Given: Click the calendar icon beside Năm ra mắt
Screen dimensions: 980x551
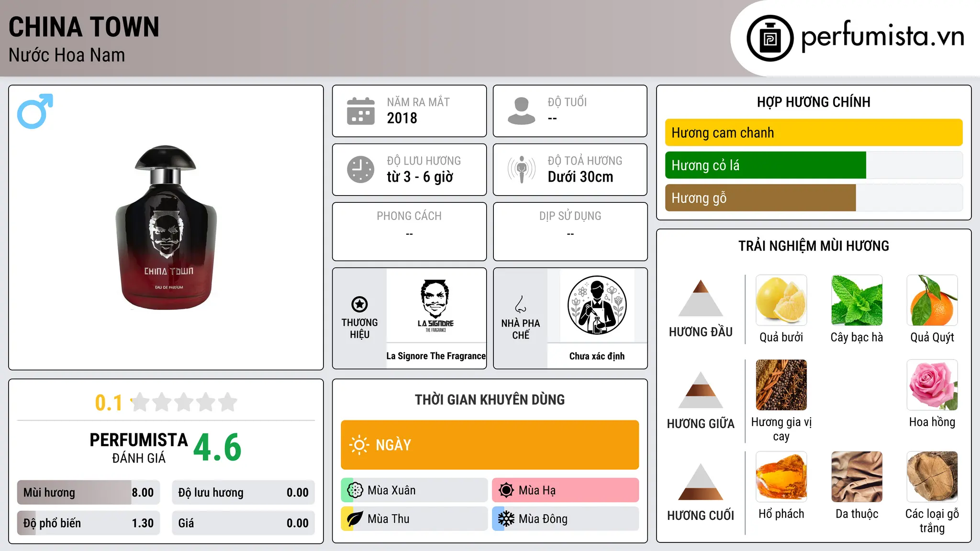Looking at the screenshot, I should click(x=361, y=111).
